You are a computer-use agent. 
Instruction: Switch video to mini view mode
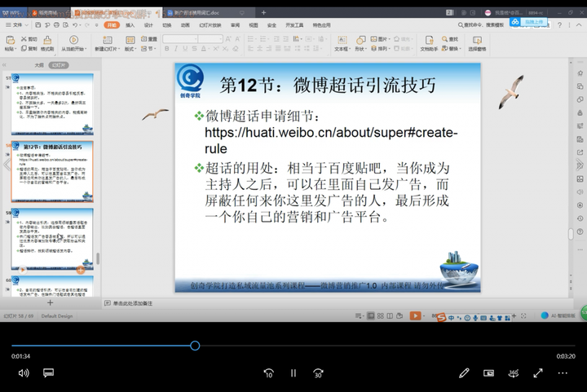tap(488, 373)
